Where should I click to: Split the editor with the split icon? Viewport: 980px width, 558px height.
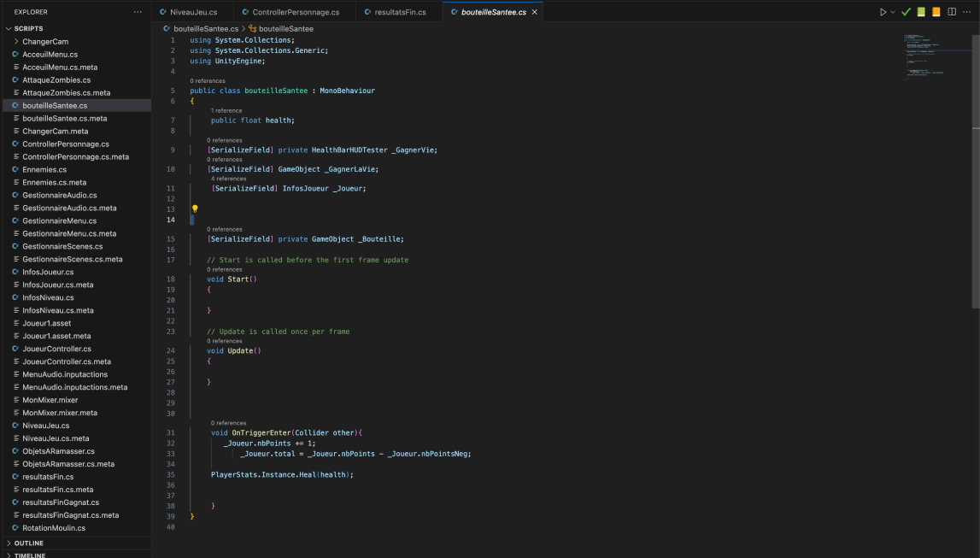coord(952,12)
